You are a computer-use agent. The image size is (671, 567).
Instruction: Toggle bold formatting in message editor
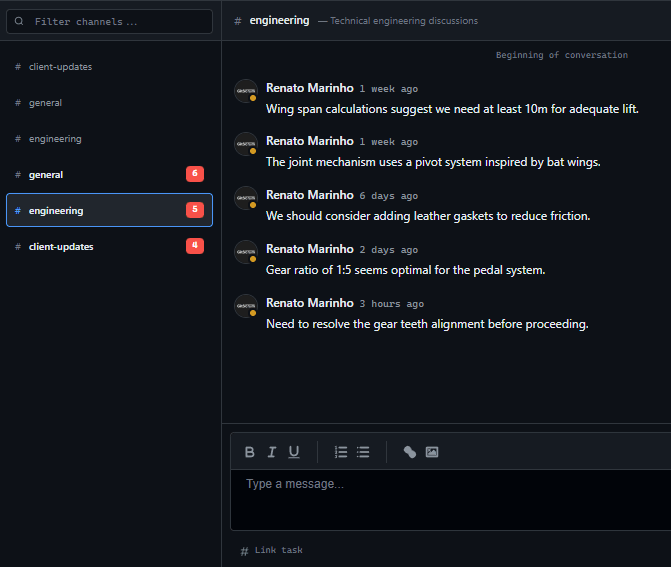coord(249,452)
